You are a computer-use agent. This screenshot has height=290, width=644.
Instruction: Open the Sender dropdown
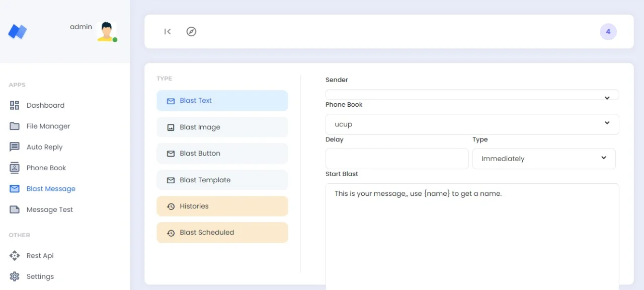coord(472,95)
